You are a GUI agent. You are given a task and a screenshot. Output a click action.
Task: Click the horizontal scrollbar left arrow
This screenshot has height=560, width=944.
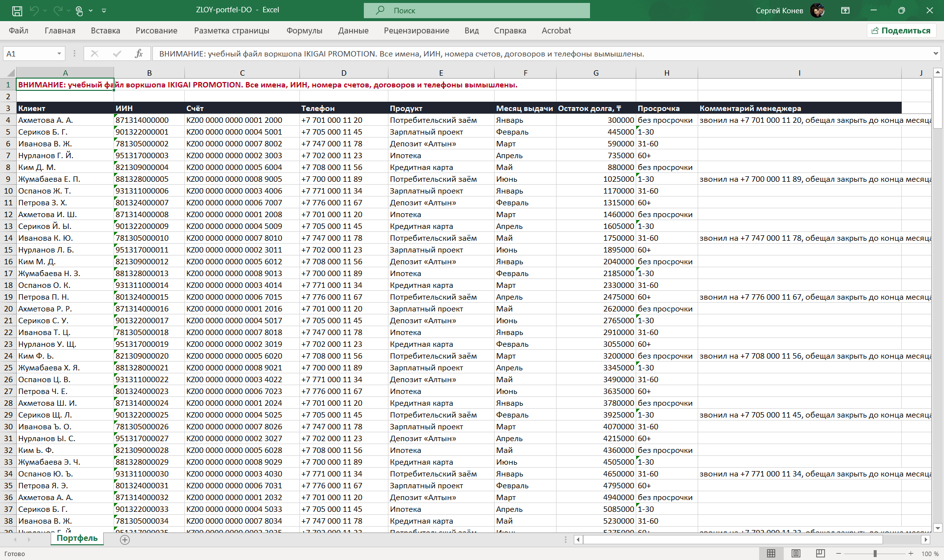(578, 539)
